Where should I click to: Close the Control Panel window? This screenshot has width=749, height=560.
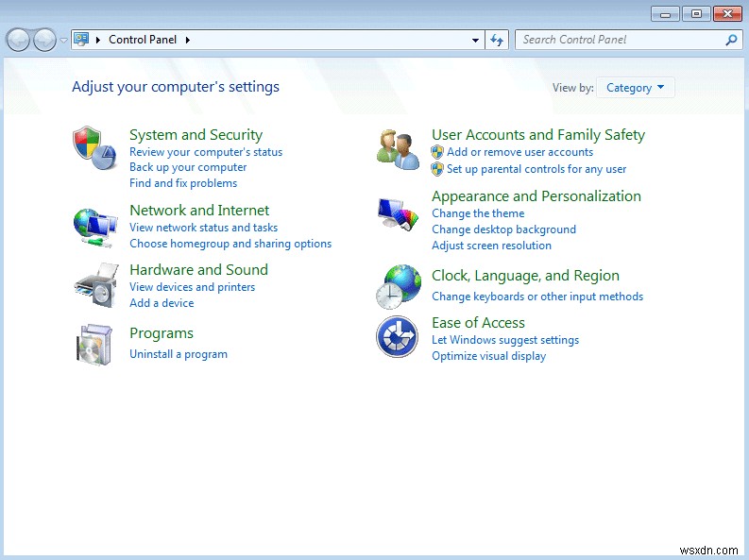tap(727, 14)
